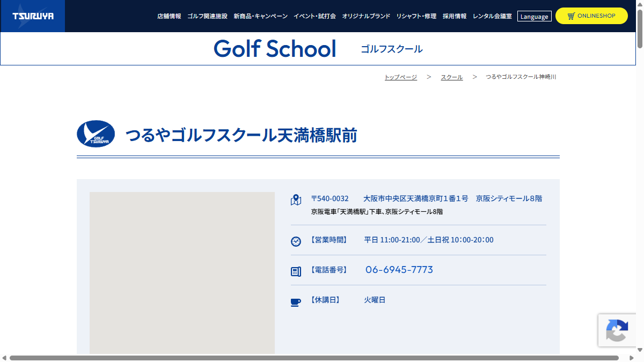Screen dimensions: 644x362
Task: Click the 【電話番号】 label
Action: click(329, 270)
